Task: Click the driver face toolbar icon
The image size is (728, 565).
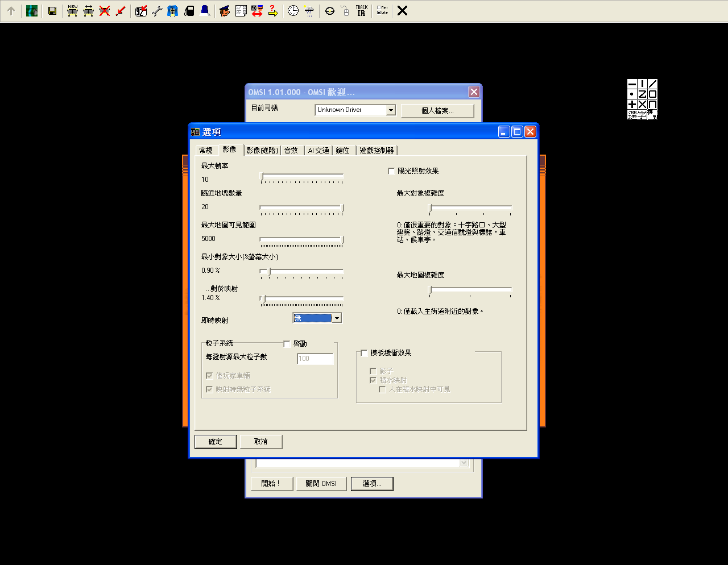Action: 225,11
